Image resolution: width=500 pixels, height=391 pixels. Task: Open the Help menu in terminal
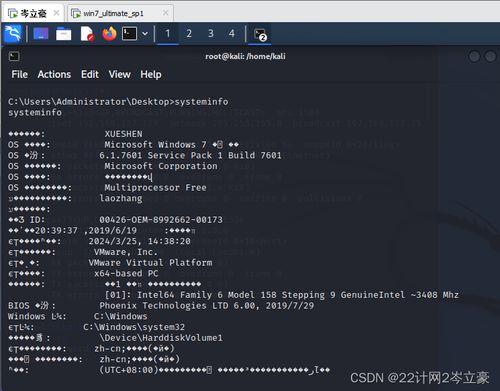[x=151, y=74]
